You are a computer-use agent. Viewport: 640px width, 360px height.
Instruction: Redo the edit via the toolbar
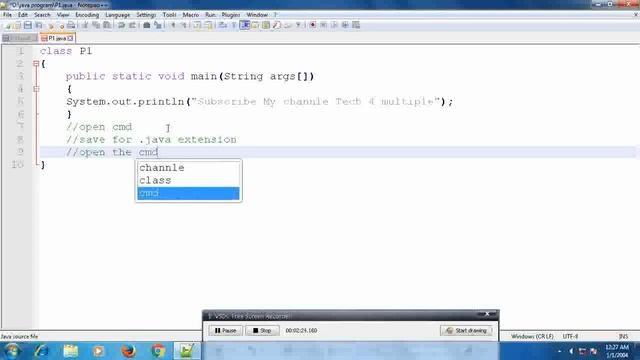click(x=132, y=25)
